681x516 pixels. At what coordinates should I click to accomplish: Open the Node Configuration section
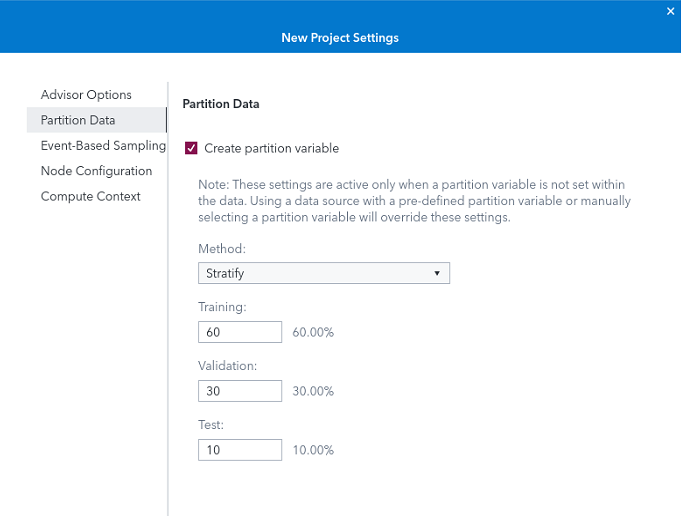(x=96, y=171)
